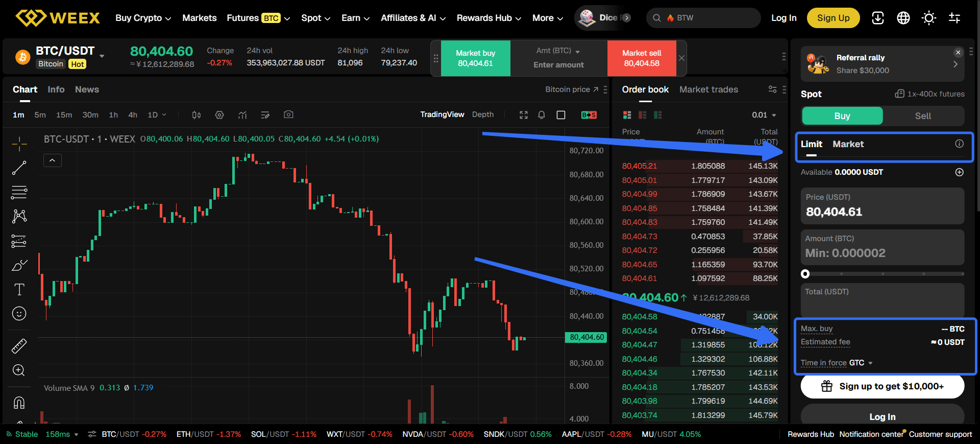
Task: Select the trend line drawing tool
Action: click(x=19, y=168)
